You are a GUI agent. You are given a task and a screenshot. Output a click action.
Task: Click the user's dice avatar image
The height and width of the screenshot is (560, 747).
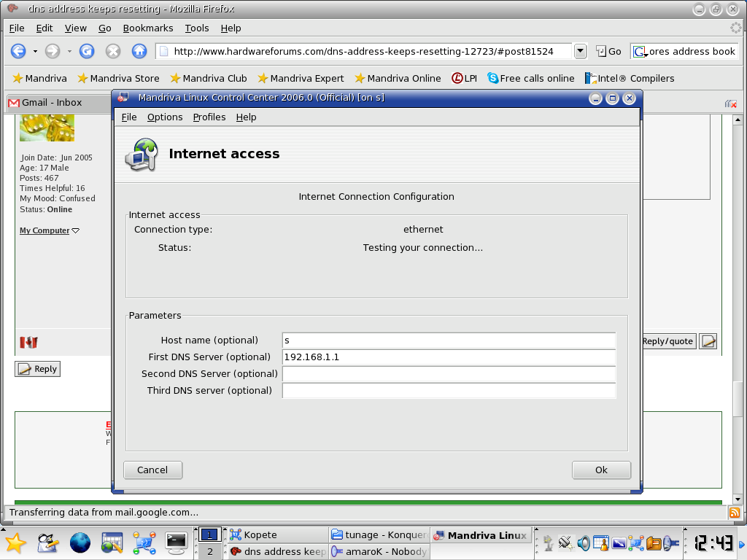coord(47,128)
